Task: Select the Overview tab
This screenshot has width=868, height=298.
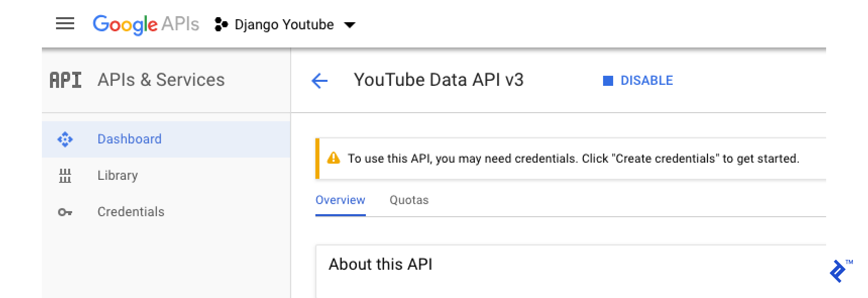Action: 340,200
